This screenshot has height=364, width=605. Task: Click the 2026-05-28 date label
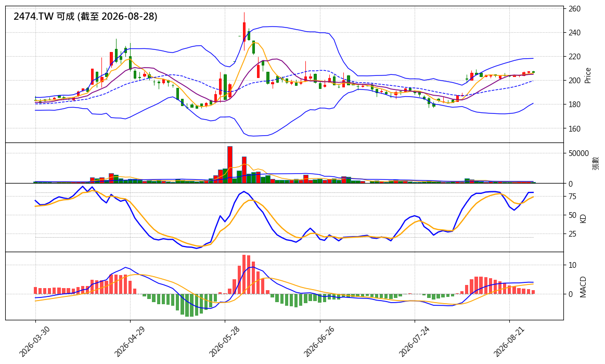tap(224, 342)
